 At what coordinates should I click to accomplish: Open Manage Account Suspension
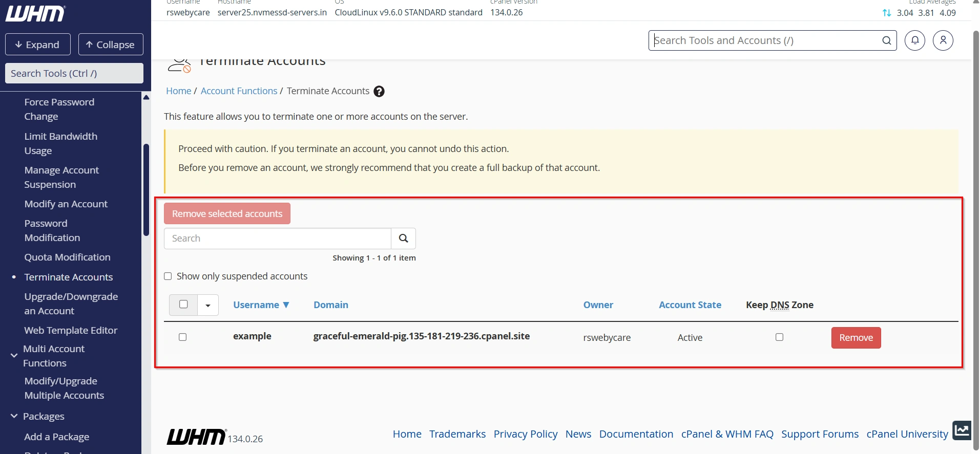(61, 177)
